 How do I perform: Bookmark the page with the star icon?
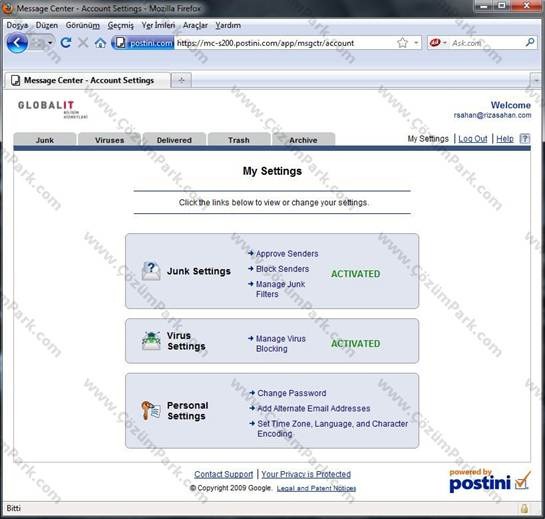(x=402, y=43)
